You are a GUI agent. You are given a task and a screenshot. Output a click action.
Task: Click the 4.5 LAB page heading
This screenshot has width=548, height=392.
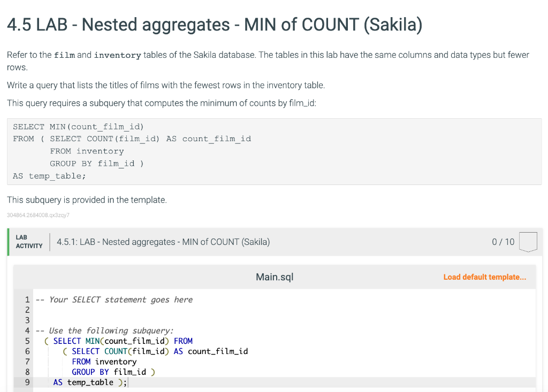pos(215,25)
